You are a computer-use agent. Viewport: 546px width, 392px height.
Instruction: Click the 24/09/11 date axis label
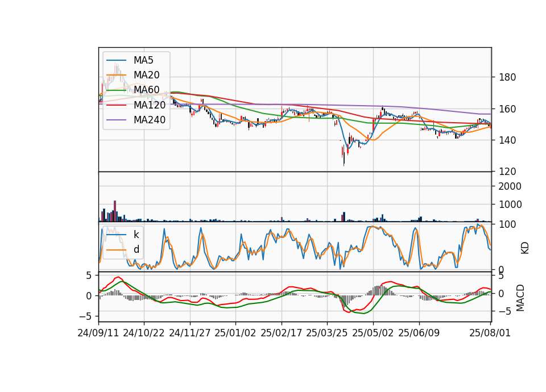pyautogui.click(x=98, y=333)
